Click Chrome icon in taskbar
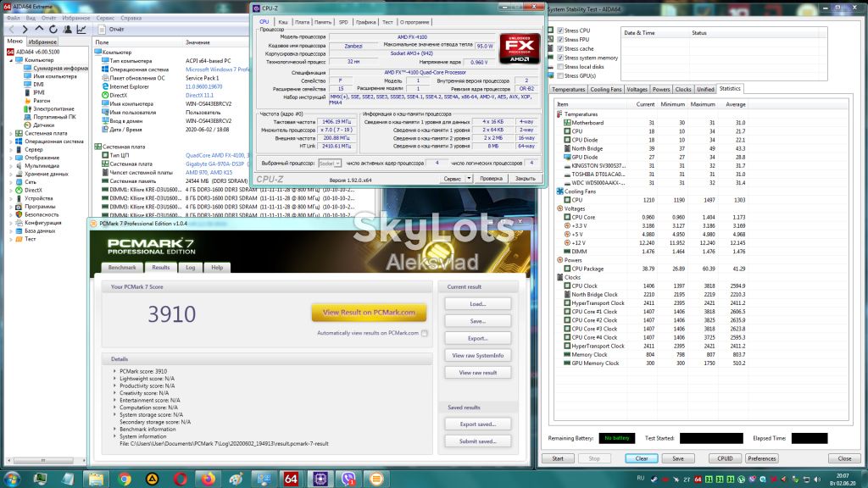This screenshot has width=868, height=488. tap(124, 479)
